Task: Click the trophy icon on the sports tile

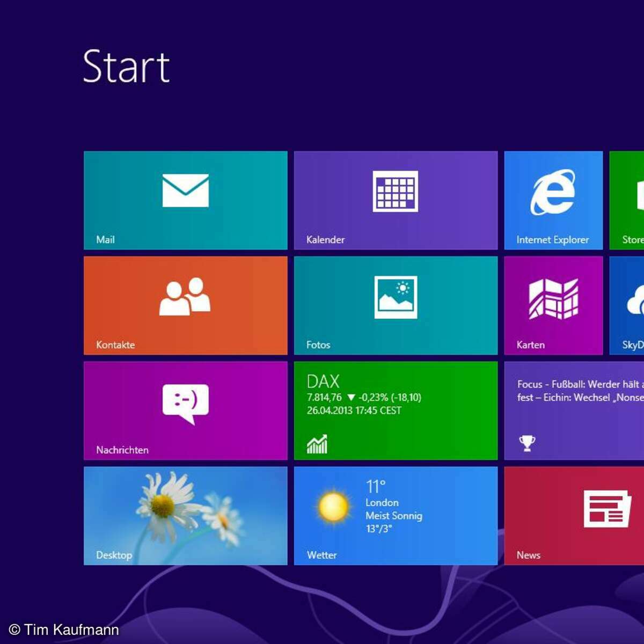Action: 527,443
